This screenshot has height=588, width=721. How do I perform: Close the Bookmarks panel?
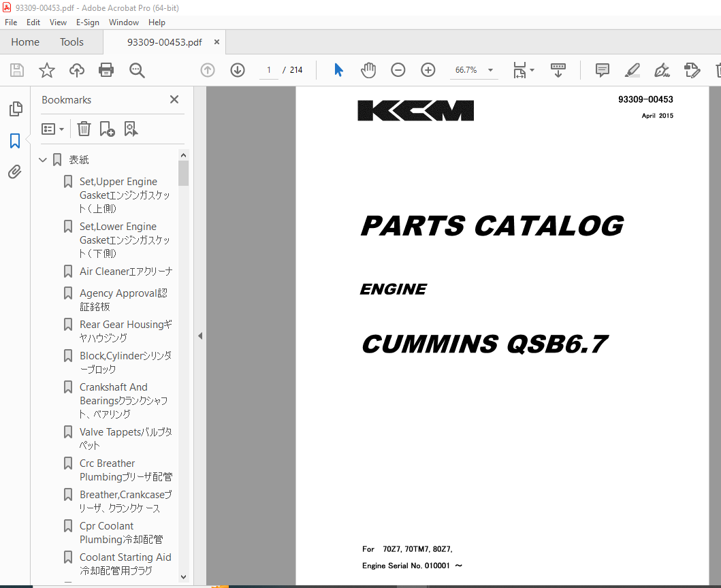[174, 100]
